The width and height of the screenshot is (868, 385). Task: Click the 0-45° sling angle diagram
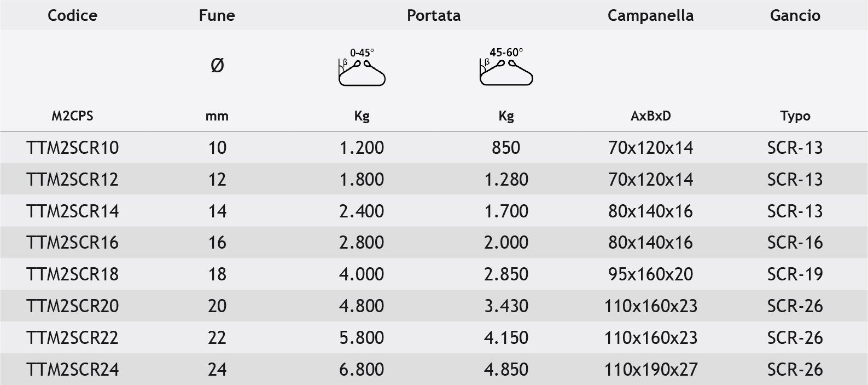point(362,68)
